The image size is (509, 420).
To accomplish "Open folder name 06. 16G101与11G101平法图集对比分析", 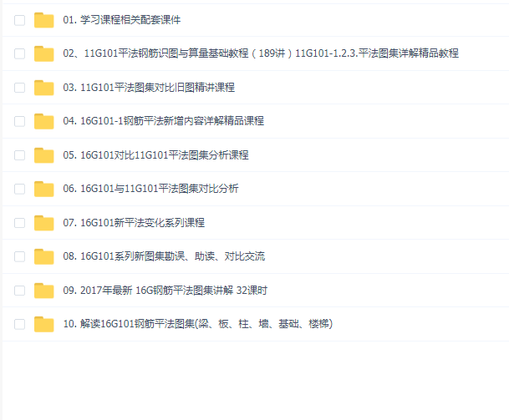I will (x=150, y=189).
